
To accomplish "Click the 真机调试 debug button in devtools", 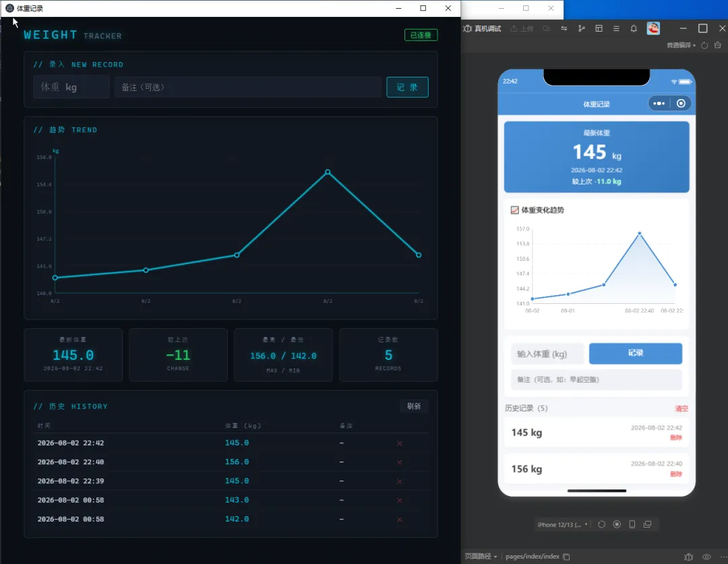I will coord(483,29).
